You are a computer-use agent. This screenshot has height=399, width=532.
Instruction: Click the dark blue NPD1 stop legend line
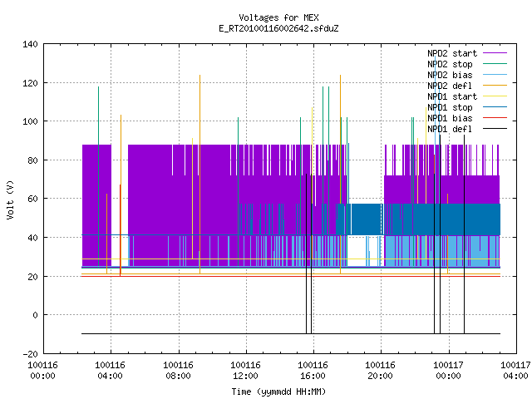[x=495, y=107]
